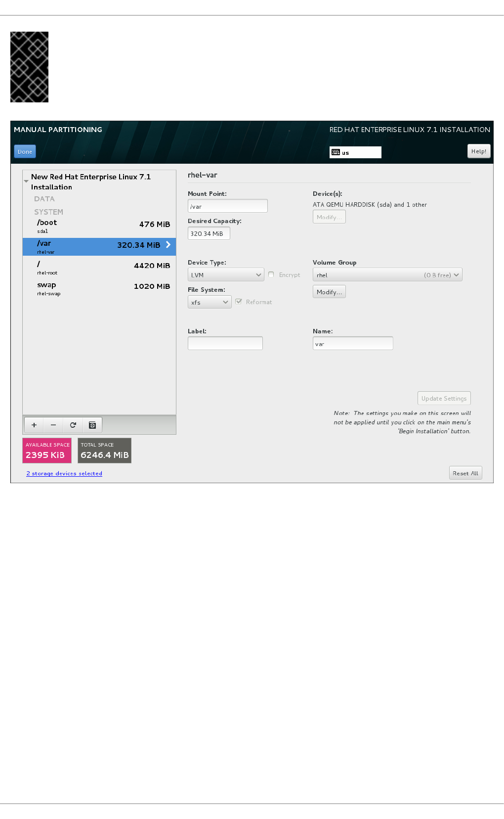Select the /var rhel-var partition

coord(99,247)
